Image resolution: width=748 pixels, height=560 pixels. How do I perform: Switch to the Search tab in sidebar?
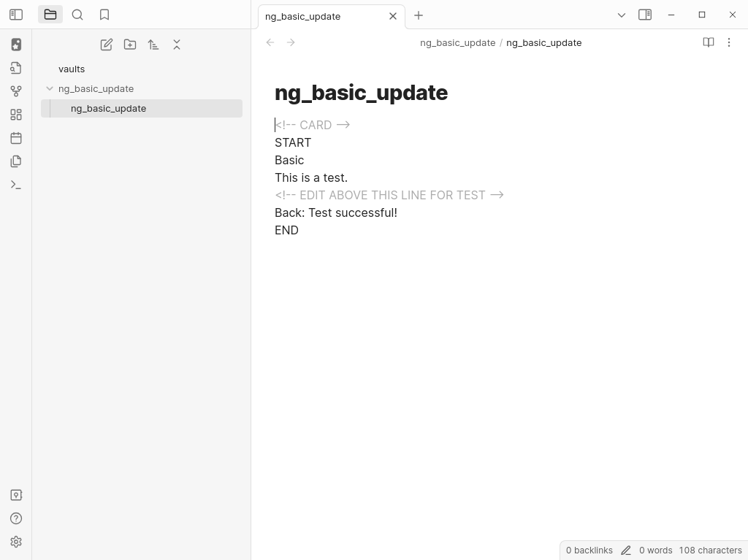[x=77, y=15]
